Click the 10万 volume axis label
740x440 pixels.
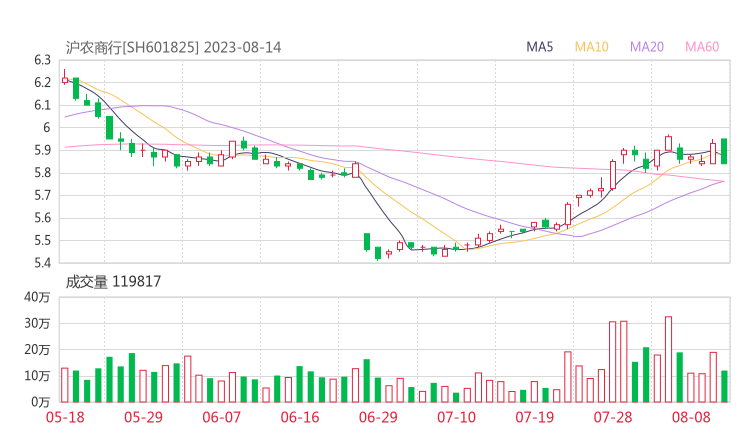pyautogui.click(x=37, y=376)
